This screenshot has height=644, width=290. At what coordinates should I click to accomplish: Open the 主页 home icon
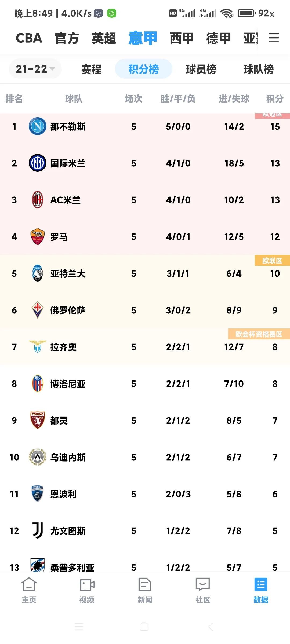click(x=29, y=584)
